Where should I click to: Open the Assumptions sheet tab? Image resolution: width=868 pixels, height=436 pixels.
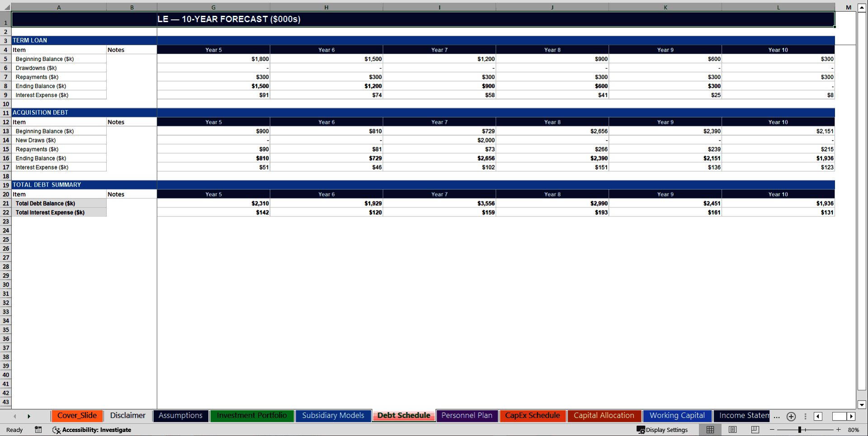pyautogui.click(x=180, y=415)
